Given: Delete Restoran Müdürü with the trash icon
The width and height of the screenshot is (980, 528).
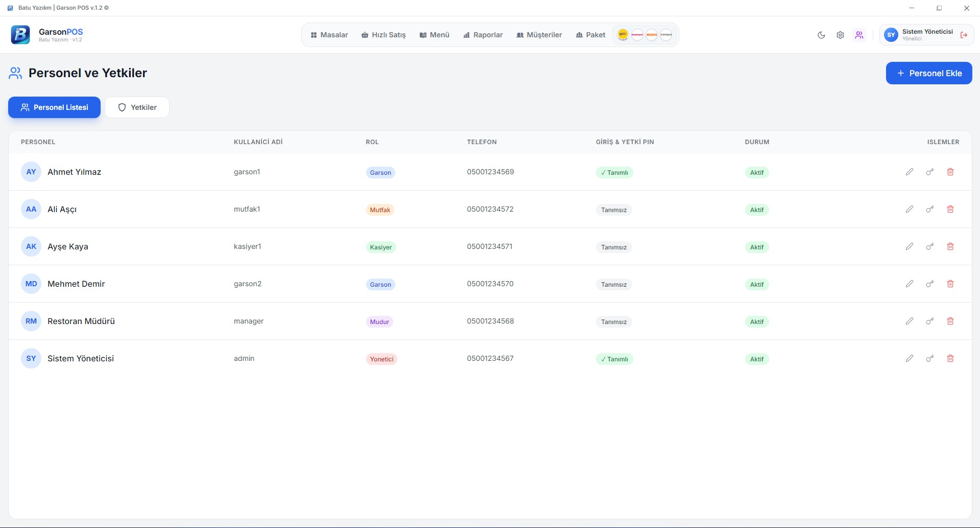Looking at the screenshot, I should pyautogui.click(x=950, y=321).
